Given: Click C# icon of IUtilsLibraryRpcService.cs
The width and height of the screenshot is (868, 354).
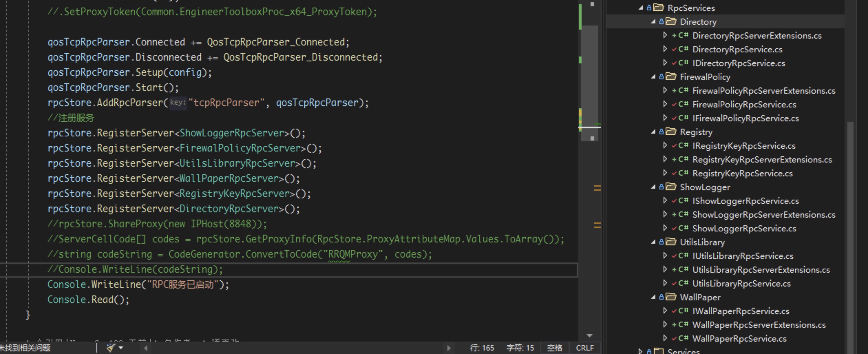Looking at the screenshot, I should 683,256.
